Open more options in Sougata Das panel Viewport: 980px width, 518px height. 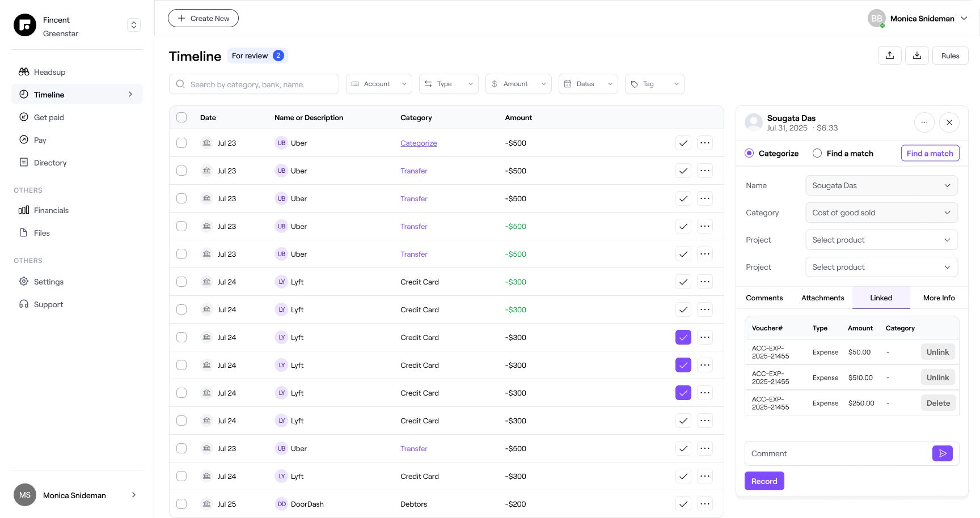tap(924, 122)
